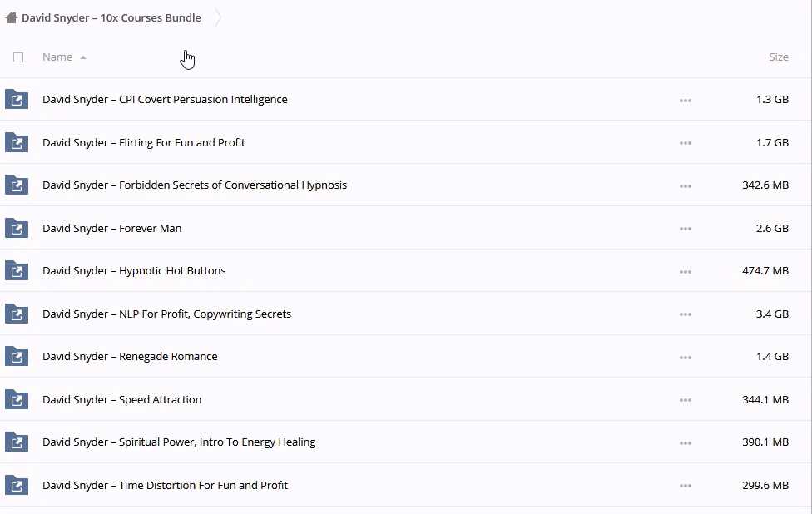Click the folder icon next to Renegade Romance
The height and width of the screenshot is (514, 812).
click(17, 357)
